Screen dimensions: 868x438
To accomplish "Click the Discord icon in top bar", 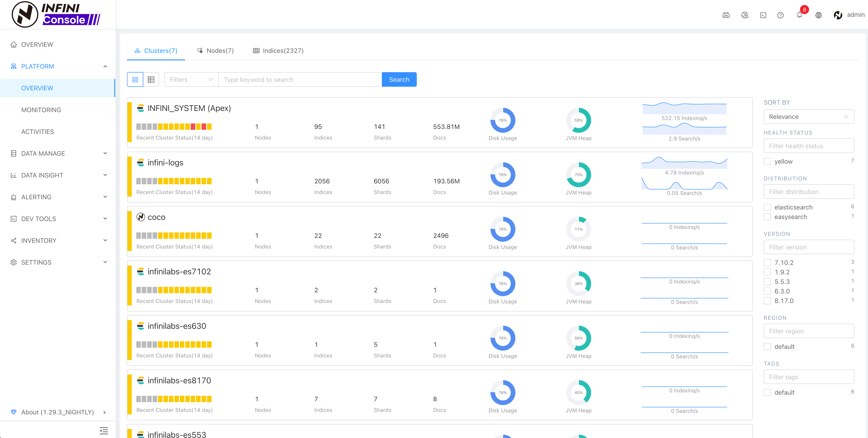I will (x=726, y=15).
